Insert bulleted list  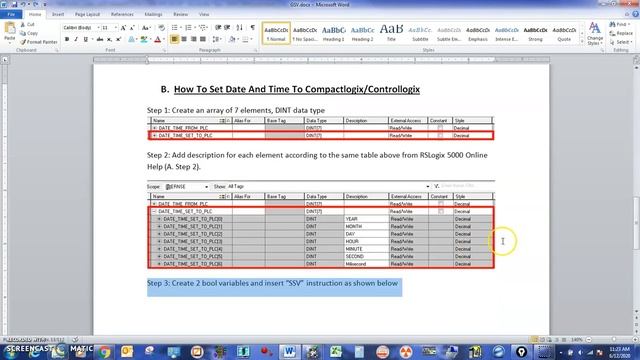175,28
